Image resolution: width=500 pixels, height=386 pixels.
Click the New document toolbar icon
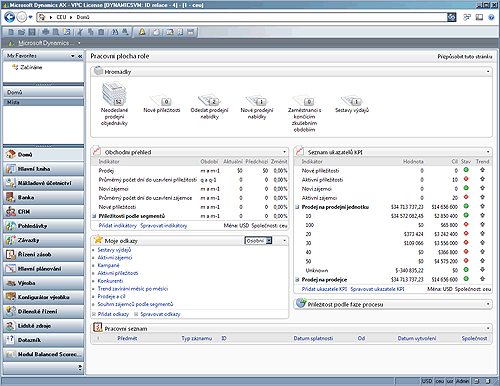click(11, 32)
